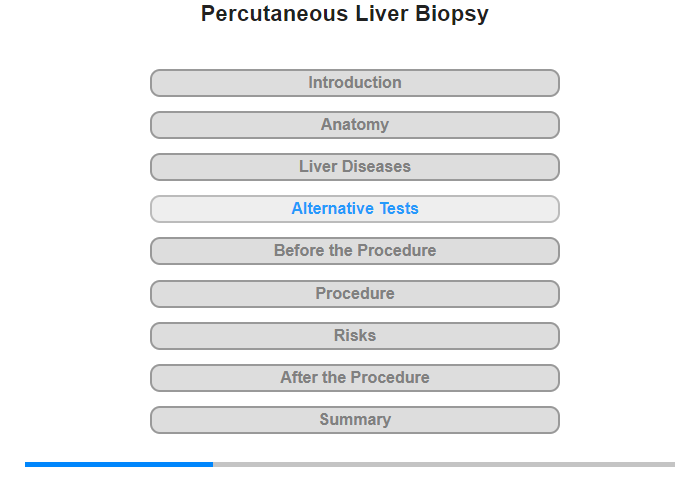Viewport: 700px width, 480px height.
Task: Click the blue filled portion of progress bar
Action: coord(119,464)
